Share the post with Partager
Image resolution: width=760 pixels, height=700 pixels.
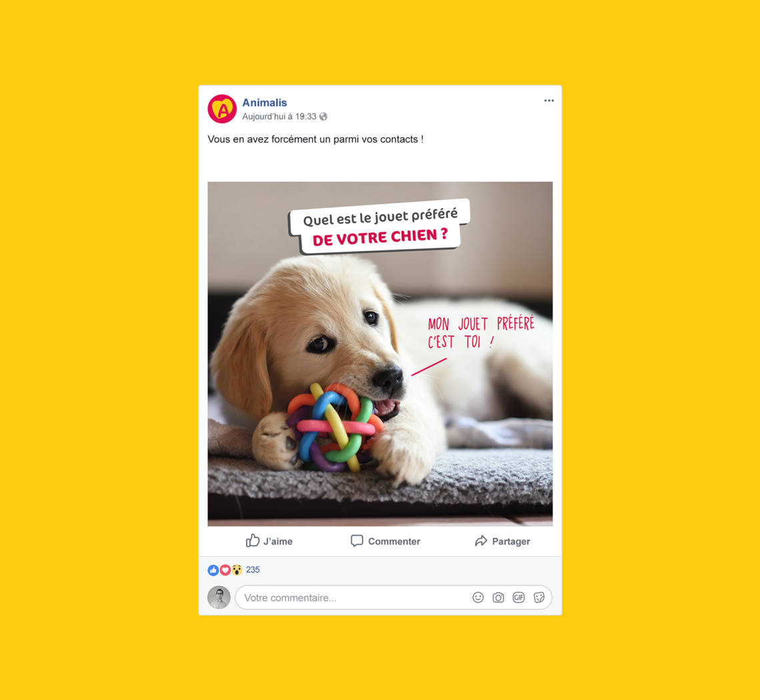502,541
